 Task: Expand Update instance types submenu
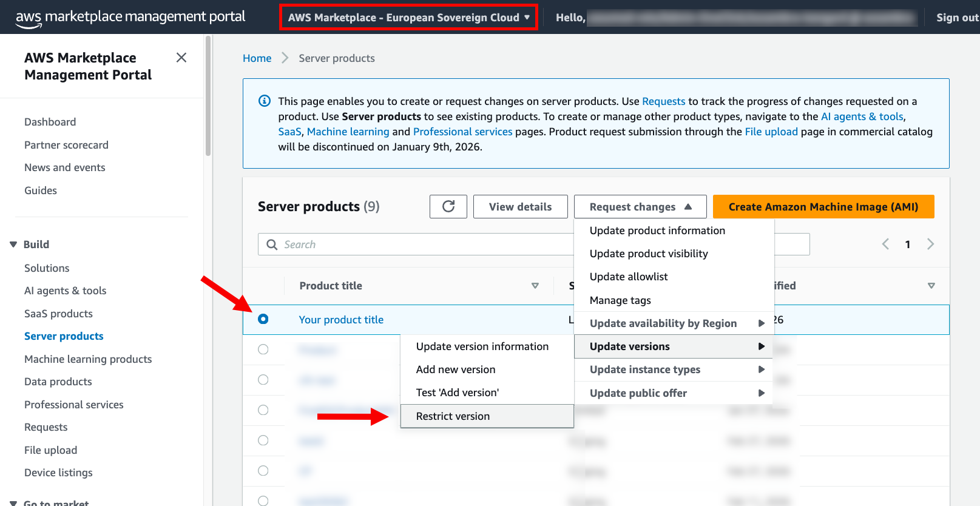pos(674,369)
